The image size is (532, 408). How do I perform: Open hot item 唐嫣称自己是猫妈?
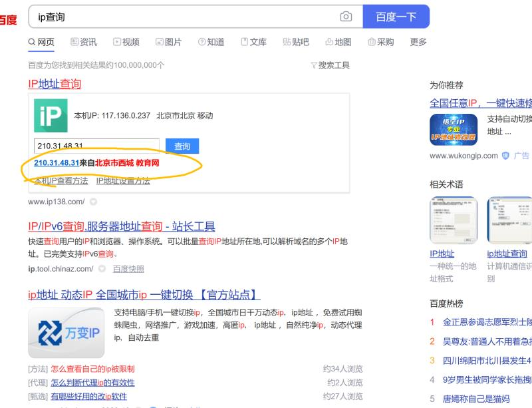point(476,399)
